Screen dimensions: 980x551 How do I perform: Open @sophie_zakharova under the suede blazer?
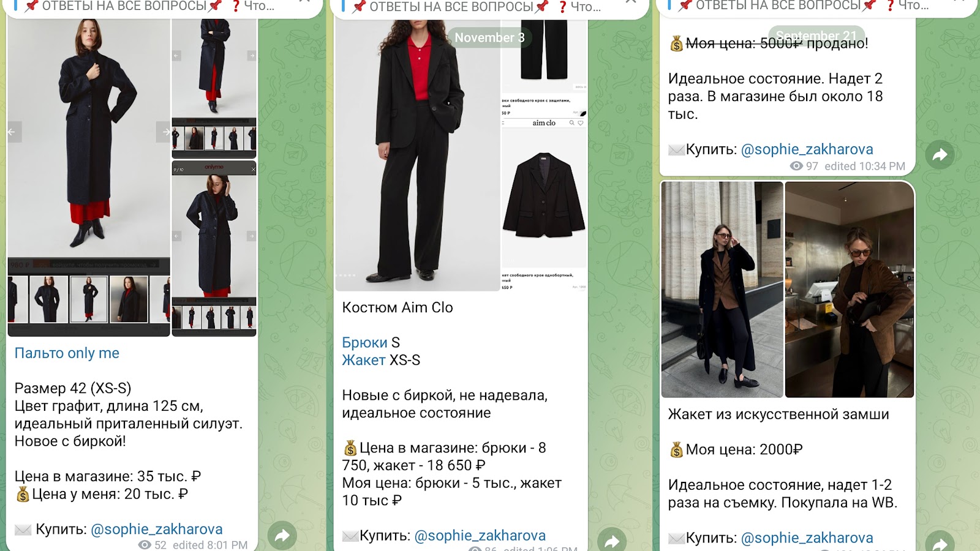[x=807, y=538]
